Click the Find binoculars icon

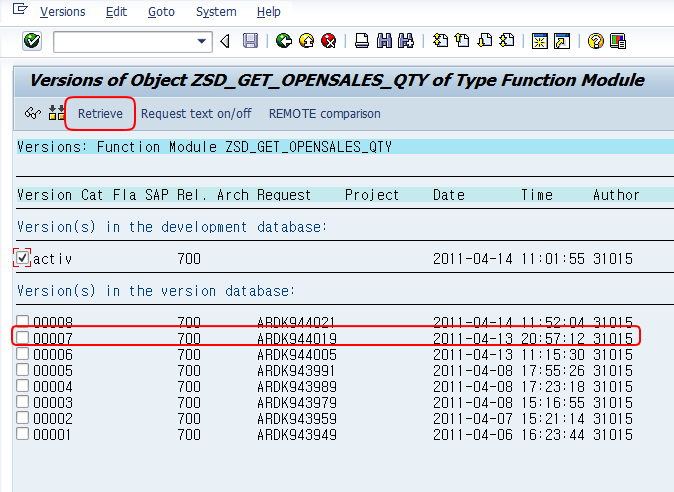click(384, 41)
